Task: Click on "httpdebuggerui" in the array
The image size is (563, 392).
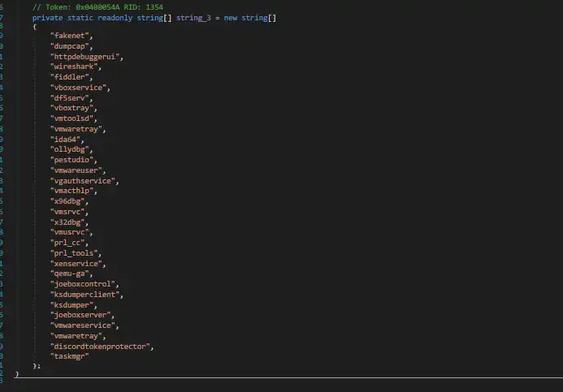Action: point(85,56)
